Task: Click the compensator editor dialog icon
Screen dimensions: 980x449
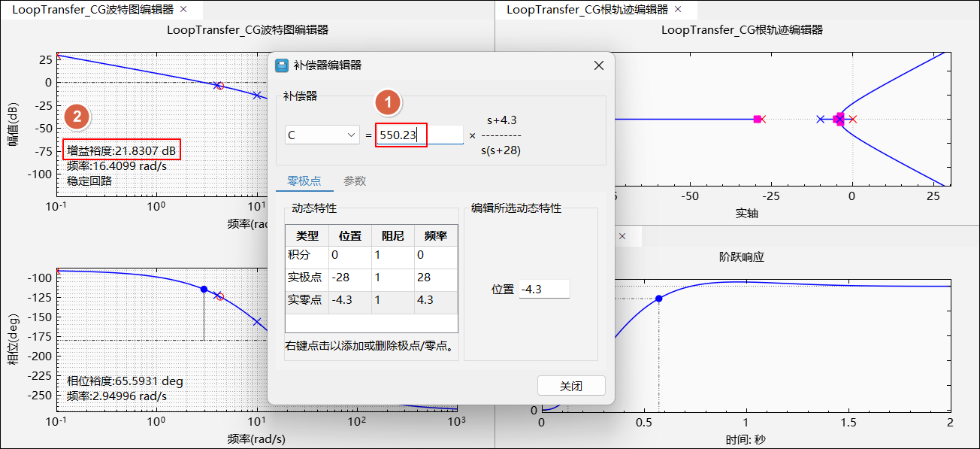Action: point(282,65)
